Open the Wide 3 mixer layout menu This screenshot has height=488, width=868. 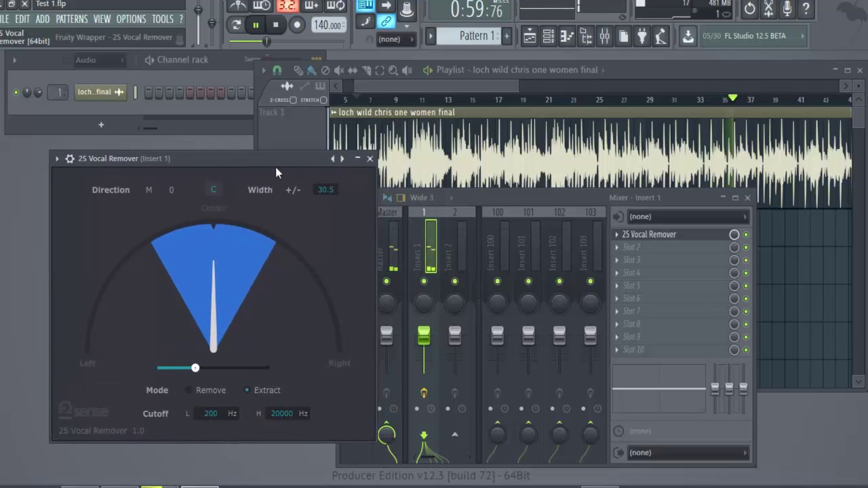click(x=421, y=198)
